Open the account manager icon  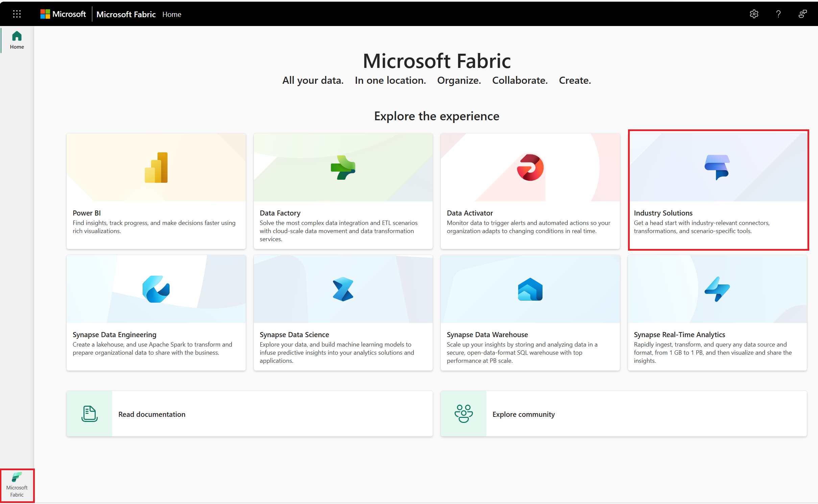(x=803, y=14)
